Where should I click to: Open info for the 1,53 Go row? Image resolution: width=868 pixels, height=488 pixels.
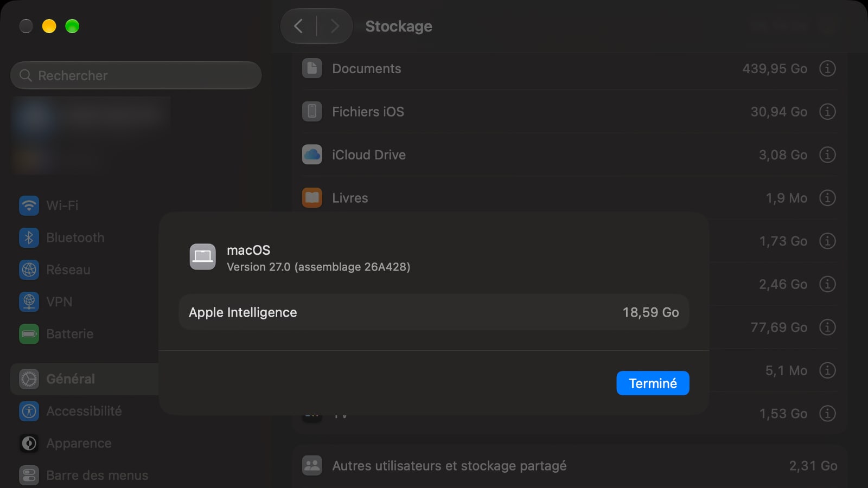[x=827, y=413]
